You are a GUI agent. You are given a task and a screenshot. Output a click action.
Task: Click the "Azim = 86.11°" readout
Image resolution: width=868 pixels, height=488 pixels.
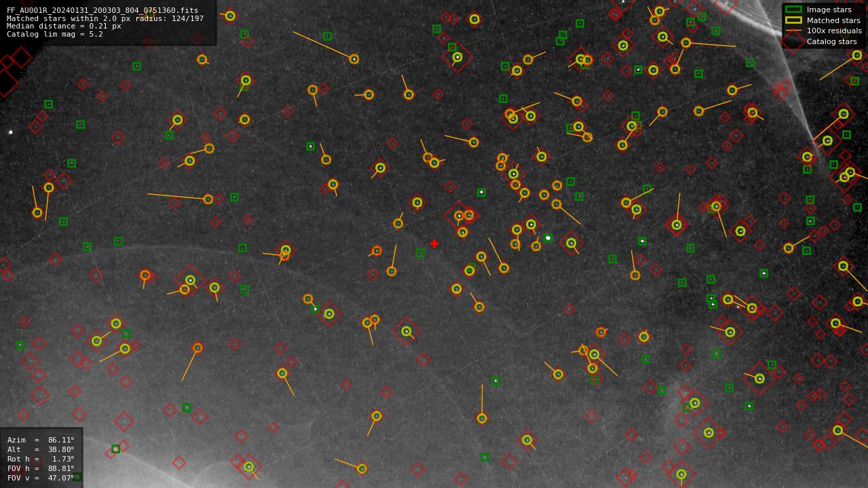[41, 440]
